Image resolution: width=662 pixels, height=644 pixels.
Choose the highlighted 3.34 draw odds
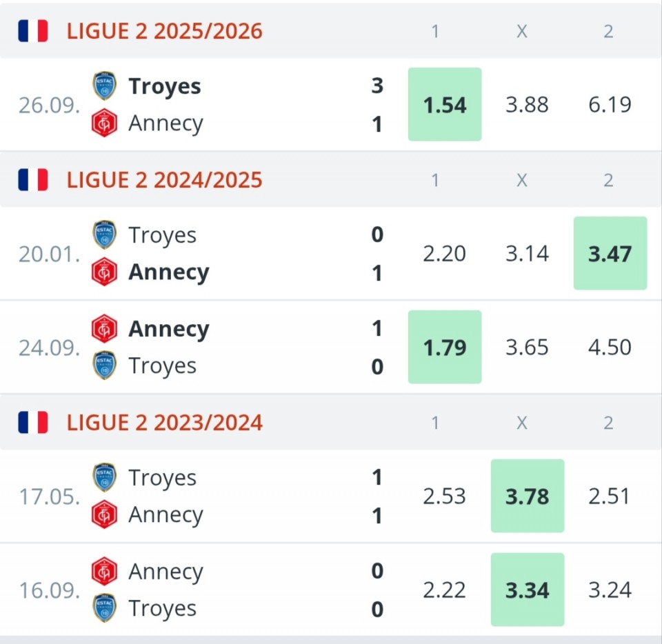click(528, 590)
